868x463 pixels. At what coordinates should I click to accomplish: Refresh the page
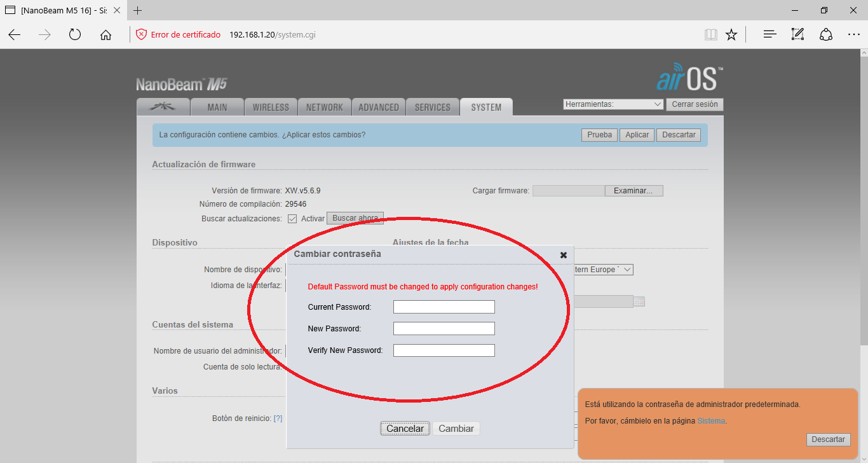point(75,34)
